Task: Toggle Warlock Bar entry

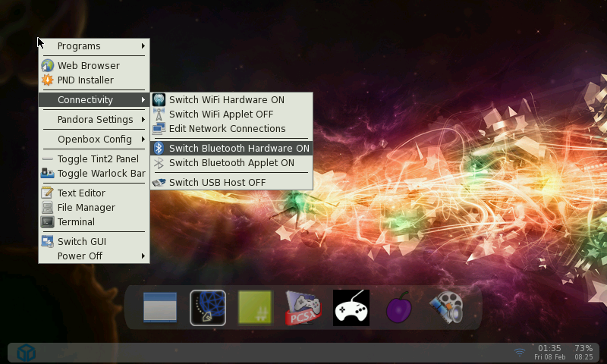Action: click(x=94, y=174)
